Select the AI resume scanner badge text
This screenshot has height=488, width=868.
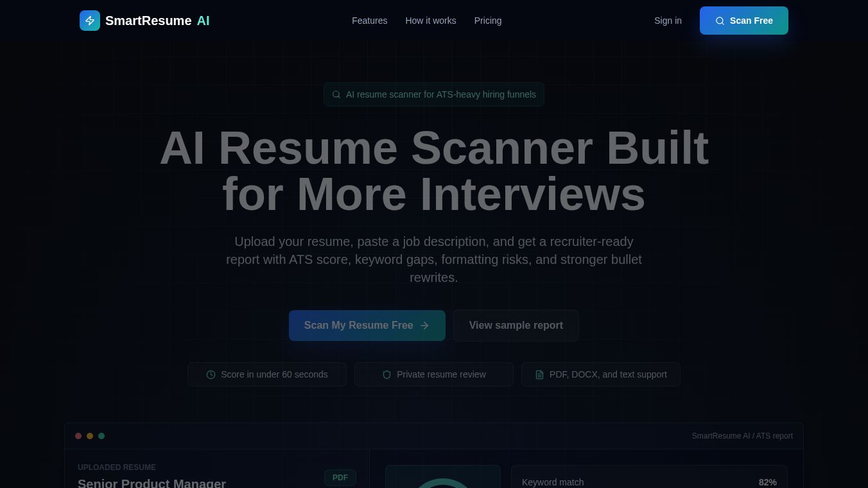[x=441, y=94]
